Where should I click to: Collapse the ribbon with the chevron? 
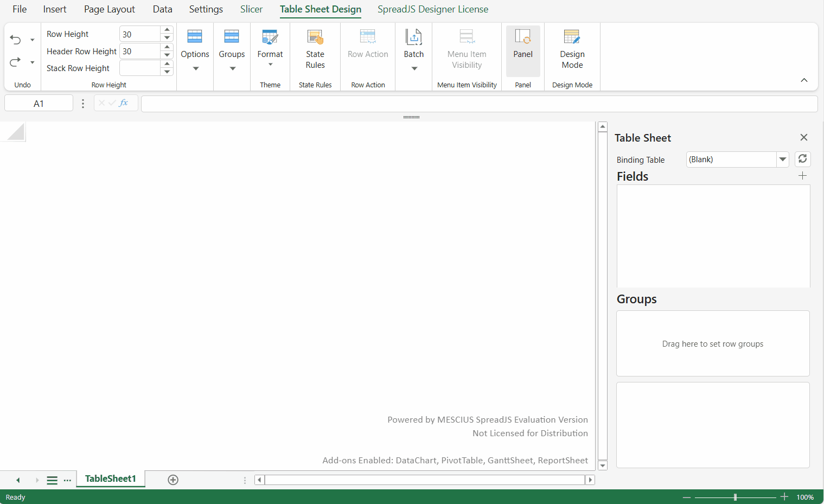click(x=804, y=80)
